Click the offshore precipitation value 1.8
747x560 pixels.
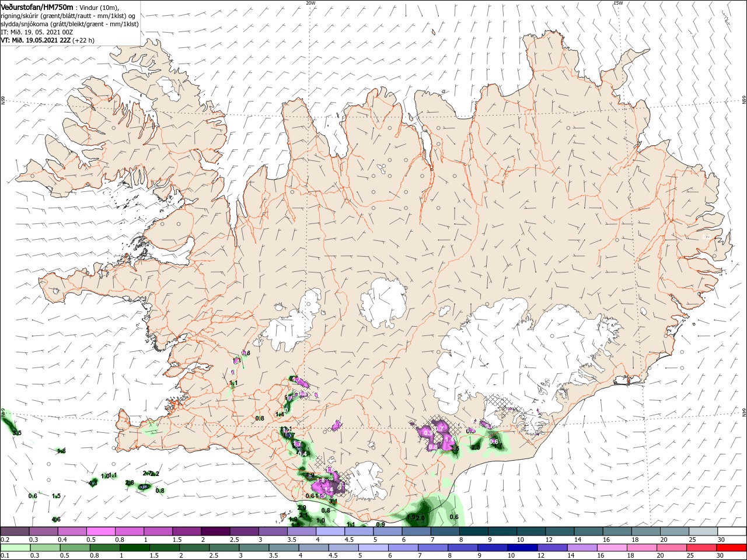[61, 451]
